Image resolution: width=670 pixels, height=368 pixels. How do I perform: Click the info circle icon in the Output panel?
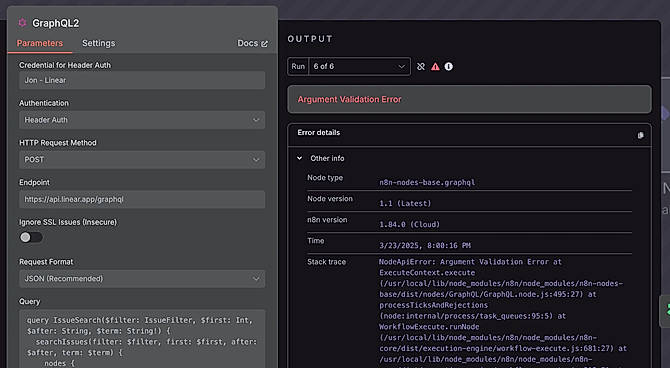pos(449,66)
